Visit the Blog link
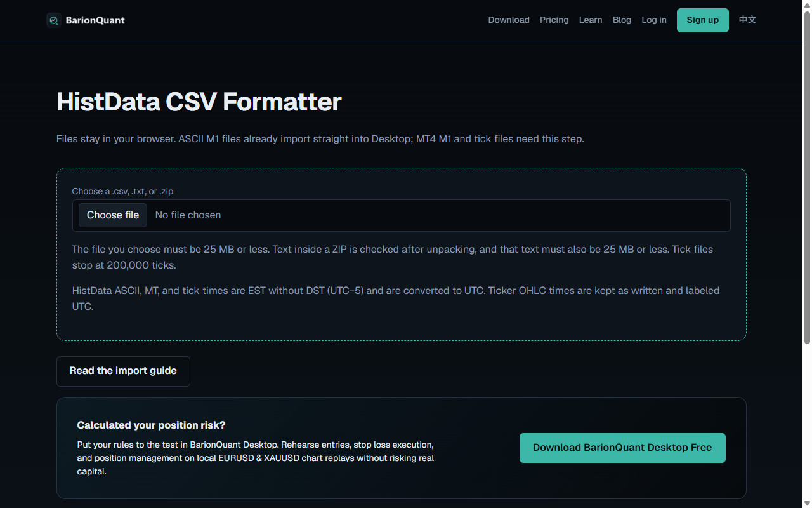 (622, 20)
